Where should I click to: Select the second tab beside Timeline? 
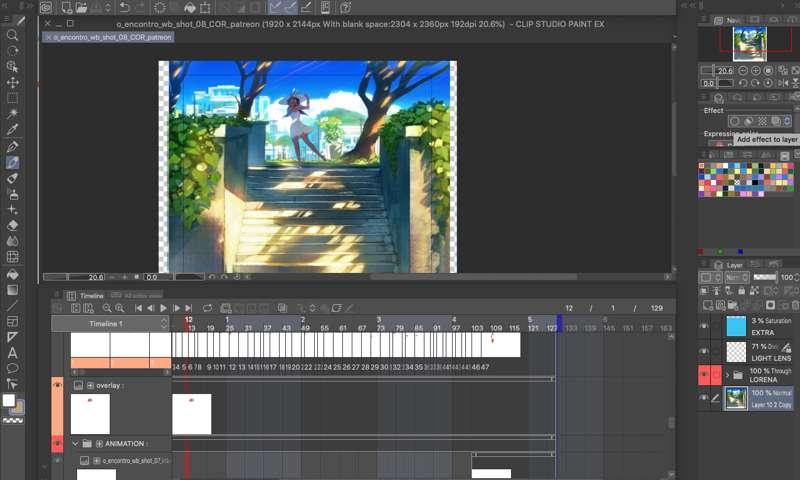click(x=136, y=295)
